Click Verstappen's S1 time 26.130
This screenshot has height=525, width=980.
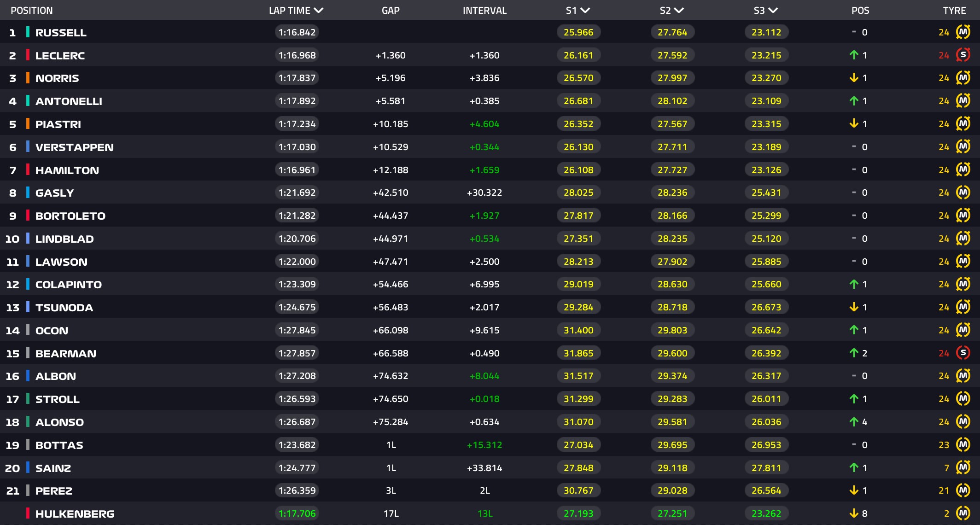coord(578,147)
